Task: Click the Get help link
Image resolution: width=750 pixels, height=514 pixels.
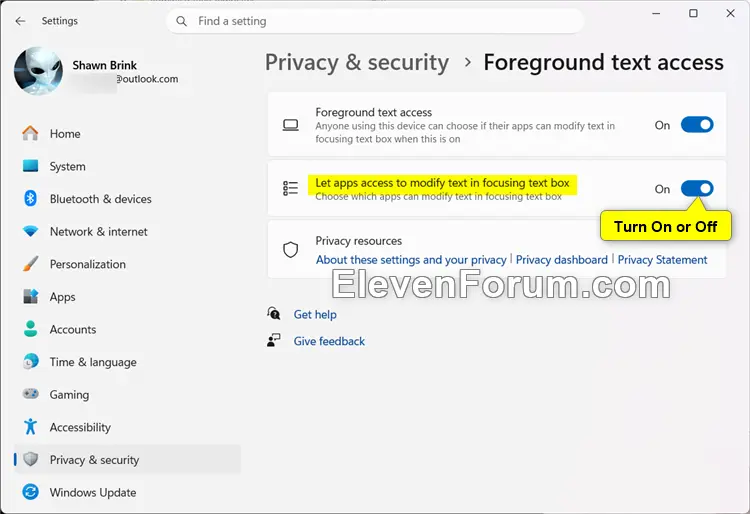Action: (x=315, y=314)
